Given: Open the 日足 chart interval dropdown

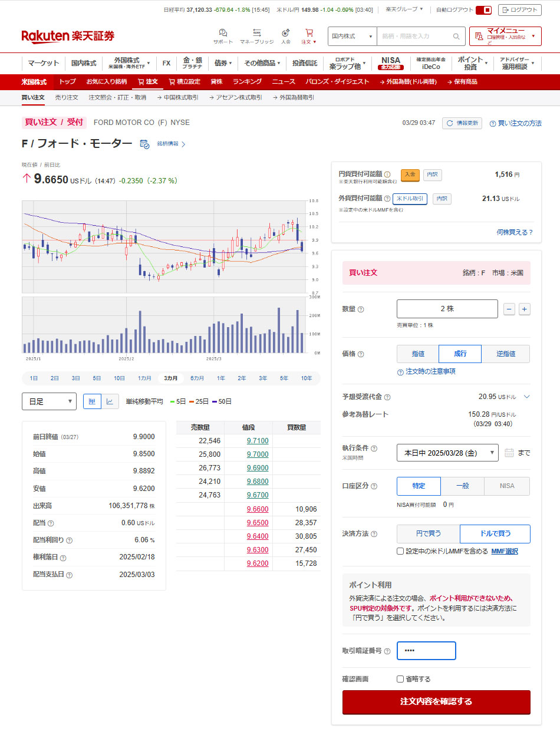Looking at the screenshot, I should (49, 401).
